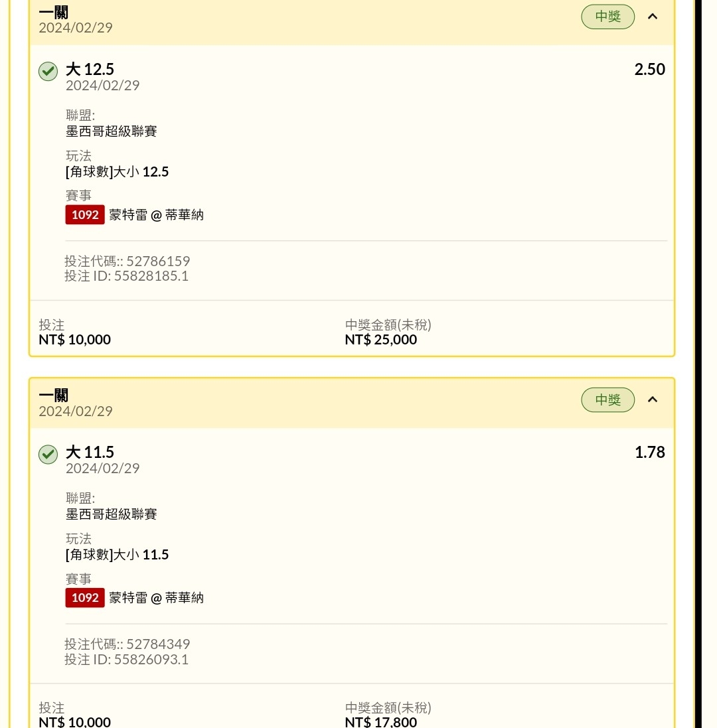This screenshot has height=728, width=717.
Task: Open match 蒙特雷 @ 蒂華納 in first card
Action: pyautogui.click(x=156, y=215)
